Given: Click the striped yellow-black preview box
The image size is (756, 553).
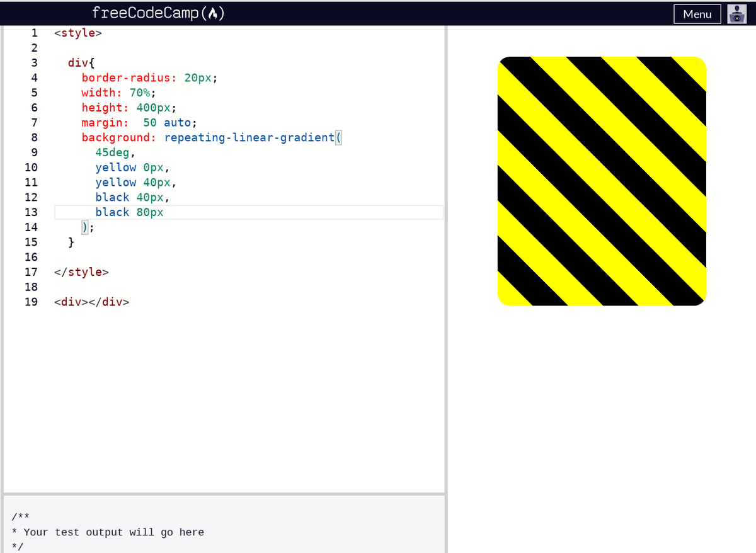Looking at the screenshot, I should (602, 181).
